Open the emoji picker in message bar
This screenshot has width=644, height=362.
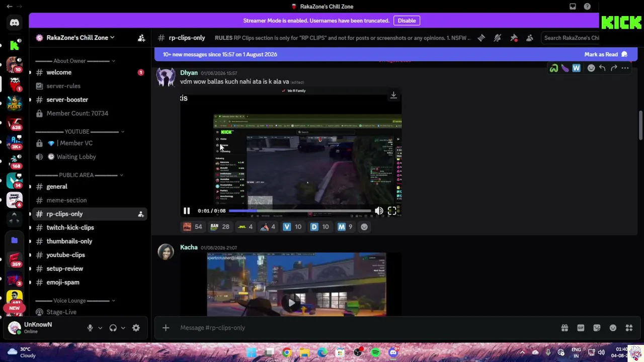tap(613, 328)
